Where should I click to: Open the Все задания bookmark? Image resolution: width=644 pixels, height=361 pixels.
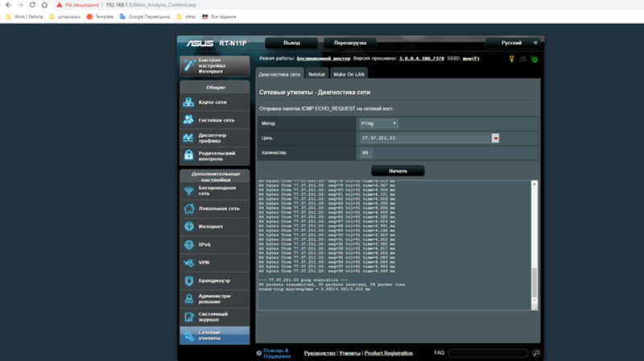tap(219, 17)
